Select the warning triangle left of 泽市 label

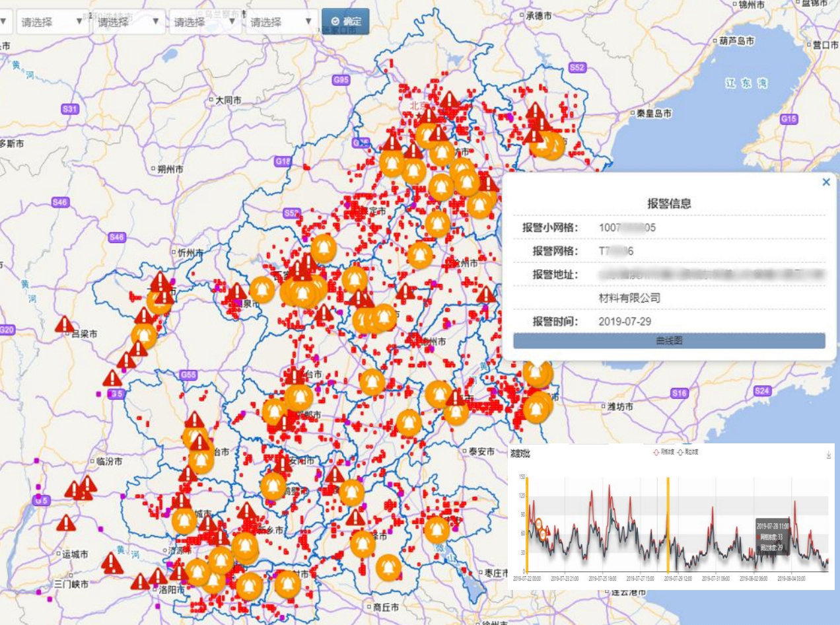click(x=355, y=517)
